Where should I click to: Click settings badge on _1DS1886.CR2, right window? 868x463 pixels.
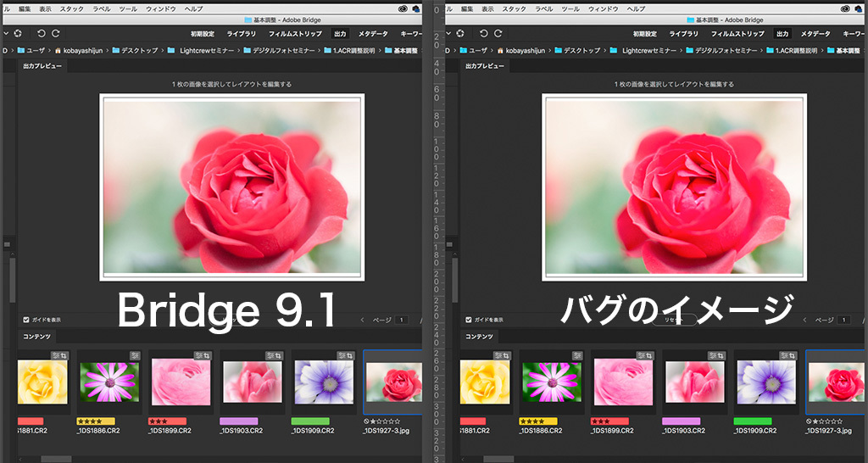point(577,355)
